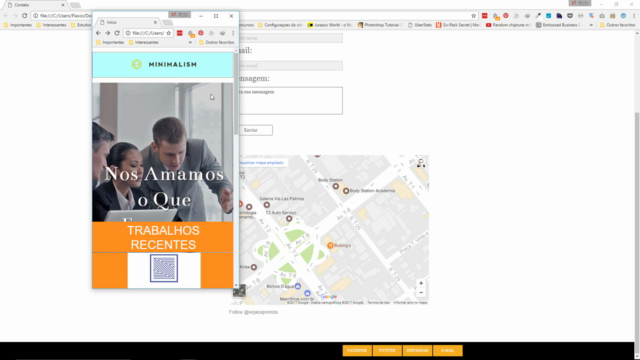Open the striped pattern work thumbnail
Image resolution: width=640 pixels, height=360 pixels.
coord(164,268)
